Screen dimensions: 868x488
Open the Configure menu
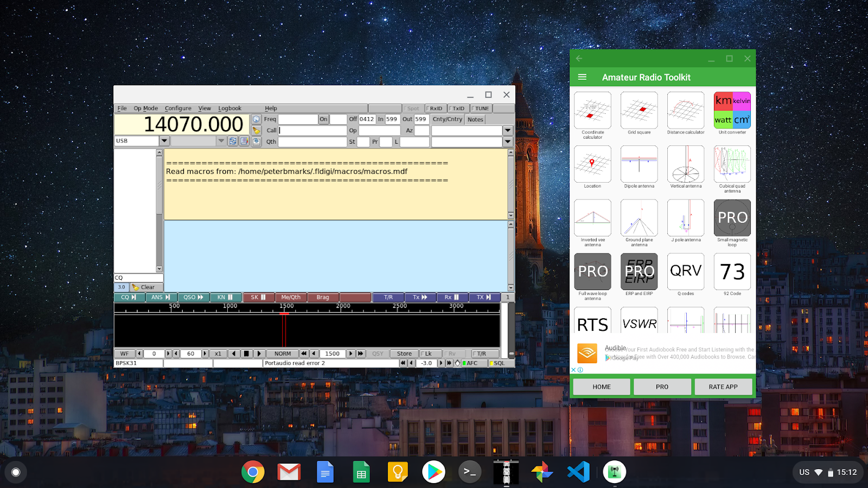point(178,108)
